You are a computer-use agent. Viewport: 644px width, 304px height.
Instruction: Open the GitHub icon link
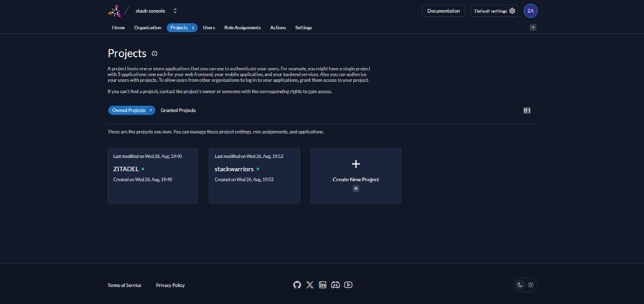tap(297, 284)
